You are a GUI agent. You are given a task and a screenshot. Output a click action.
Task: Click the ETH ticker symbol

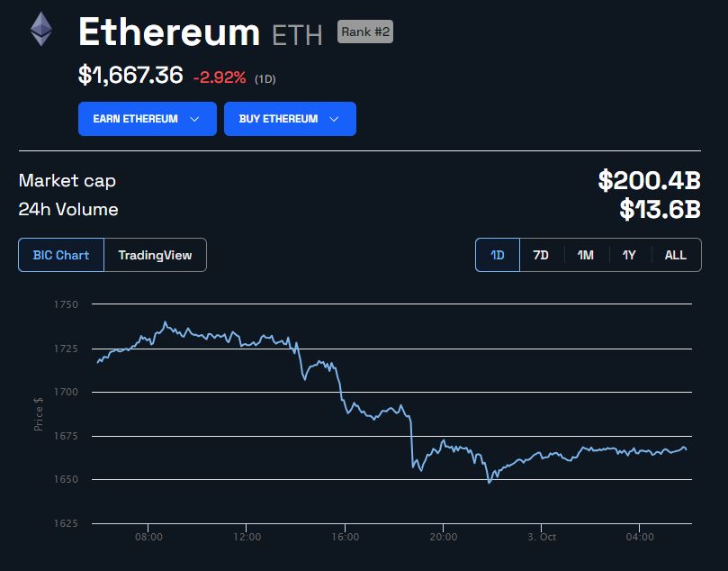[297, 35]
